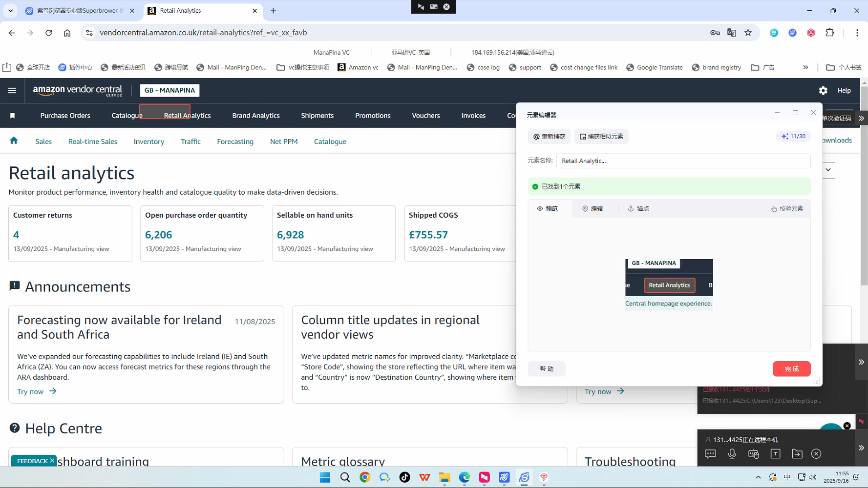This screenshot has width=868, height=488.
Task: Click the 校验元素 button
Action: click(787, 209)
